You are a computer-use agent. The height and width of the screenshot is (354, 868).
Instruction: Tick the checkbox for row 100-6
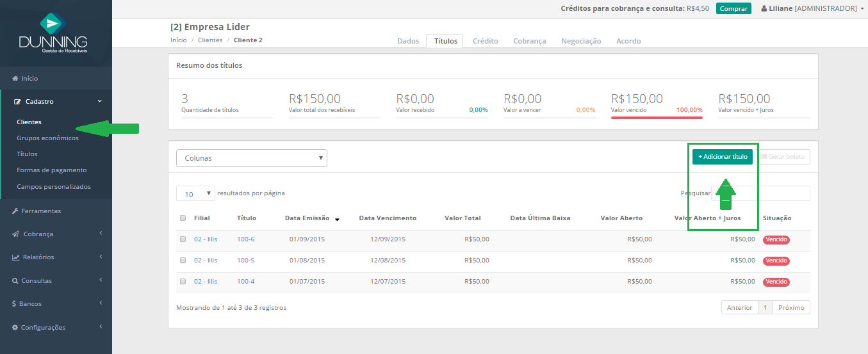coord(183,239)
